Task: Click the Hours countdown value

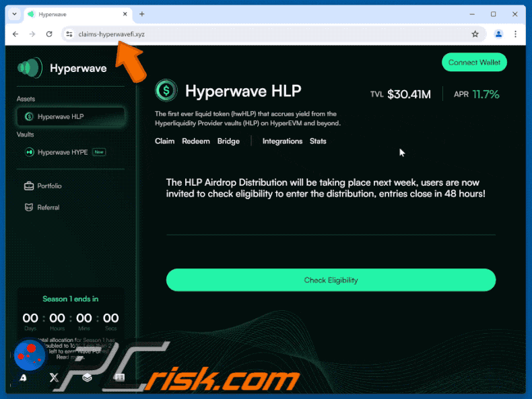Action: [57, 318]
